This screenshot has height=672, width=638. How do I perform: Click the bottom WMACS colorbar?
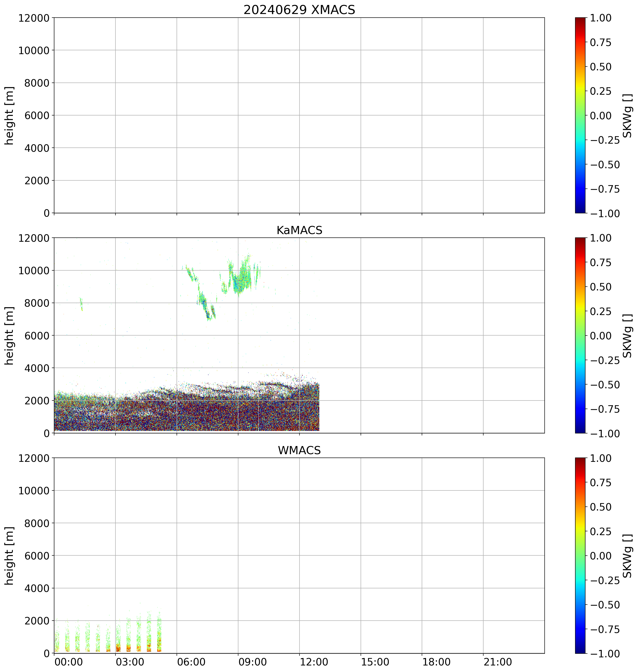click(580, 555)
